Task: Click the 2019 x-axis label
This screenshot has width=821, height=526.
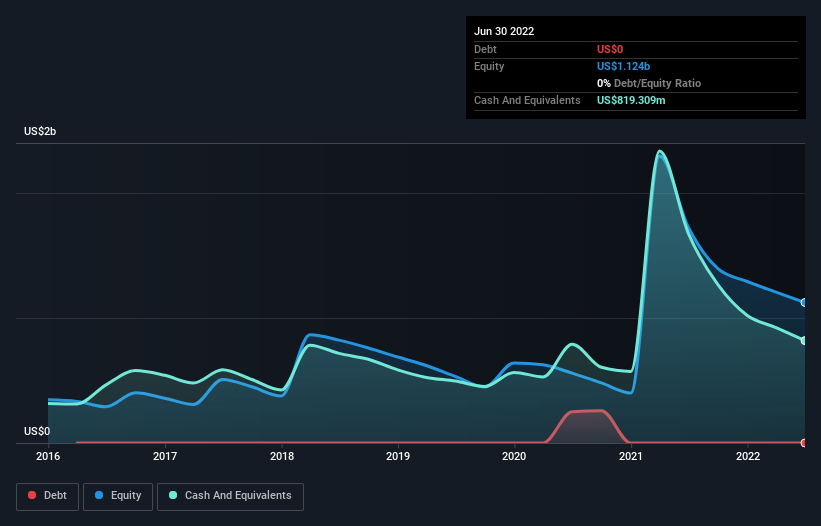Action: point(398,456)
